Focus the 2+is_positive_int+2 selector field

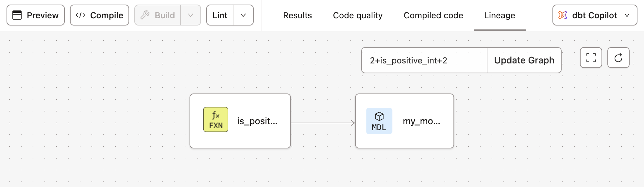(x=424, y=60)
